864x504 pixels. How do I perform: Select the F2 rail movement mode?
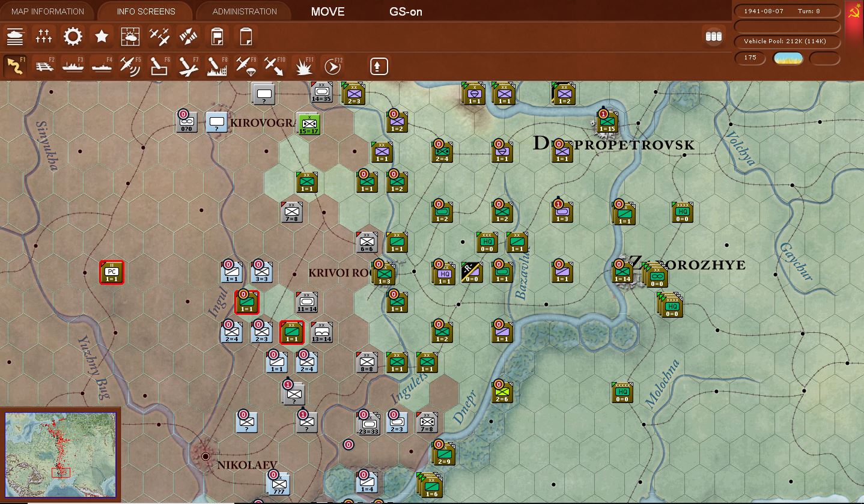point(44,66)
